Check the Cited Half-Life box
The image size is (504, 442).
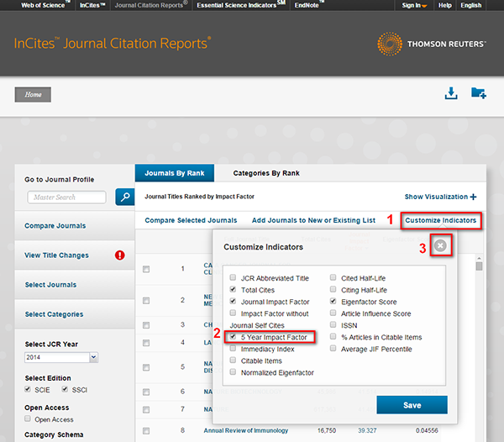pos(333,277)
